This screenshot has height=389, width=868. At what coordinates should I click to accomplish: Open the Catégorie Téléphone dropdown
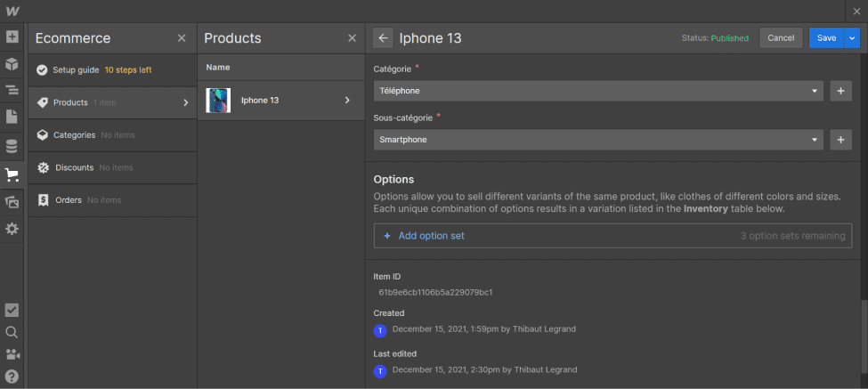point(598,91)
